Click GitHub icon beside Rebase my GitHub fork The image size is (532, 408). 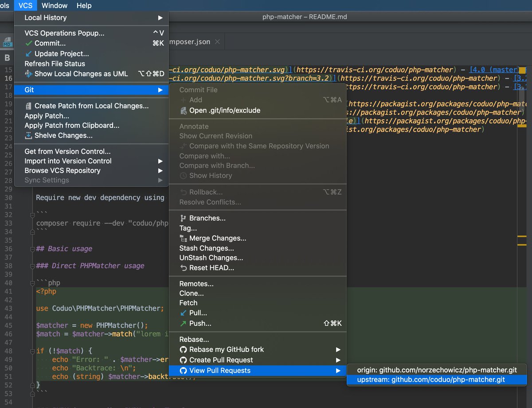pyautogui.click(x=184, y=349)
